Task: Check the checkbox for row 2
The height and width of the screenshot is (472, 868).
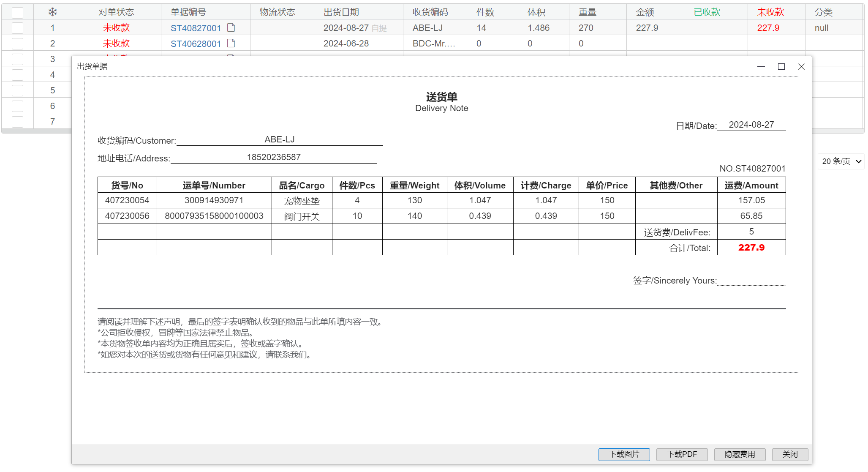Action: point(17,44)
